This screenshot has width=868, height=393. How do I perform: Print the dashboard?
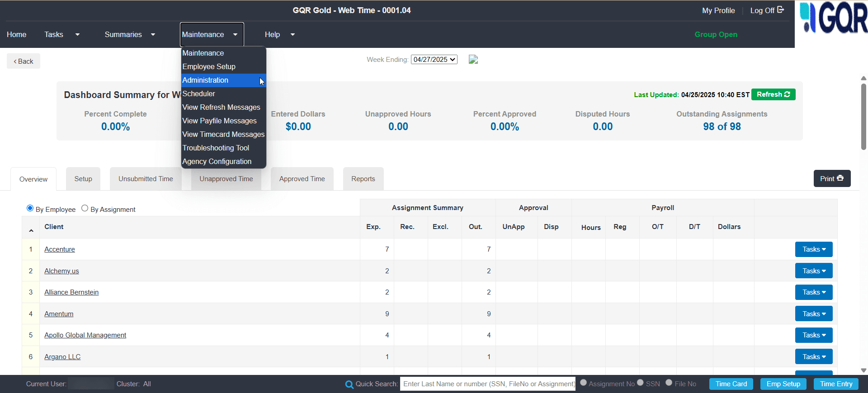click(x=832, y=178)
